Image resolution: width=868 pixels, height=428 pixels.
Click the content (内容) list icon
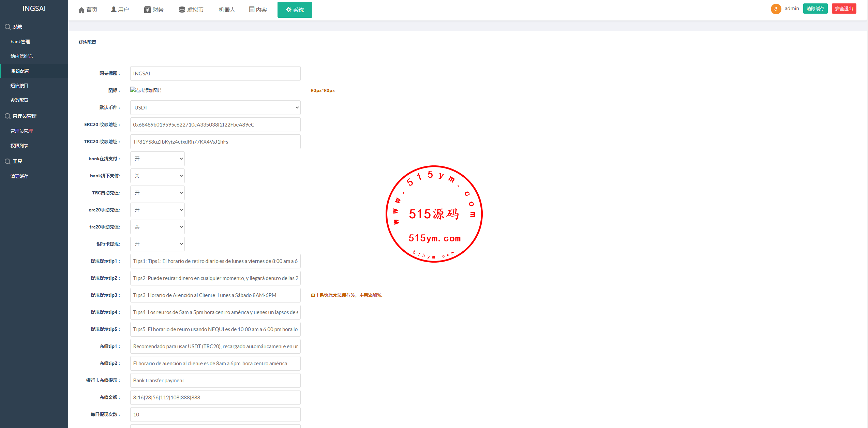tap(252, 10)
